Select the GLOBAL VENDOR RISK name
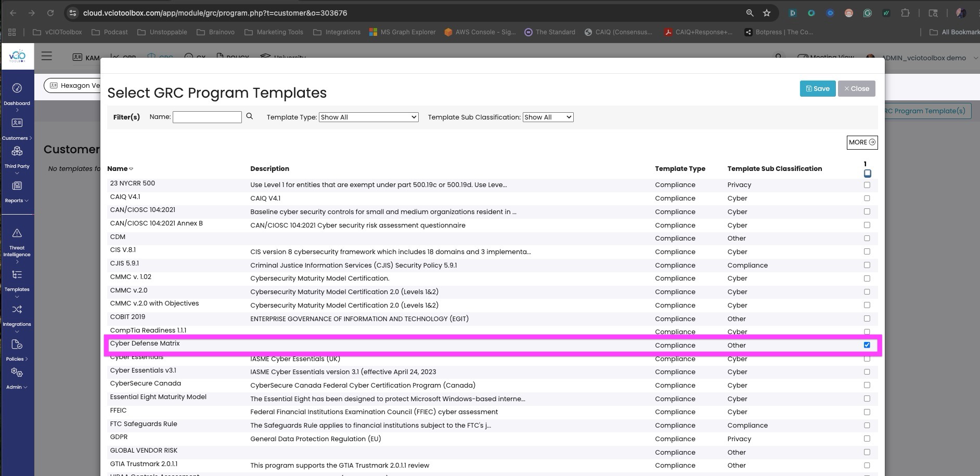 click(144, 451)
